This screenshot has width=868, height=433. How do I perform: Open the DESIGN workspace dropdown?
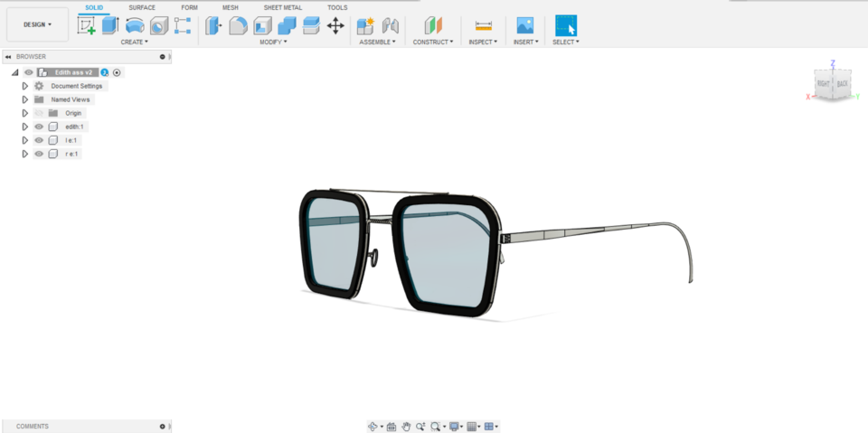pyautogui.click(x=37, y=24)
